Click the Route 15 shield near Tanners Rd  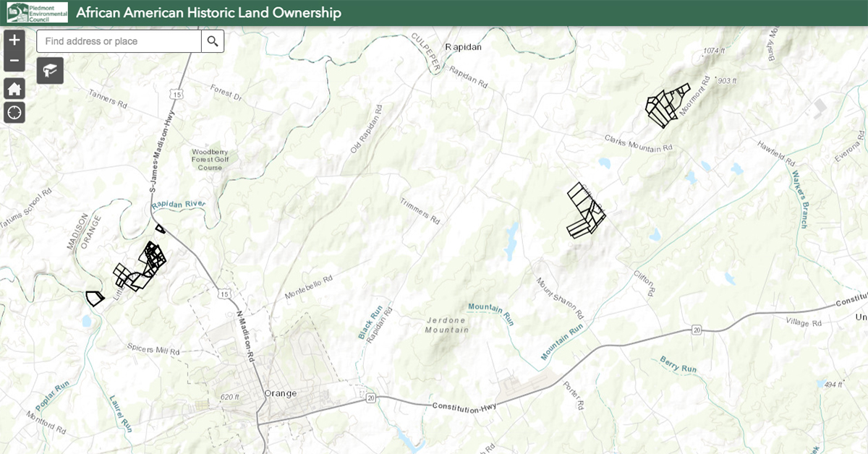pos(176,94)
